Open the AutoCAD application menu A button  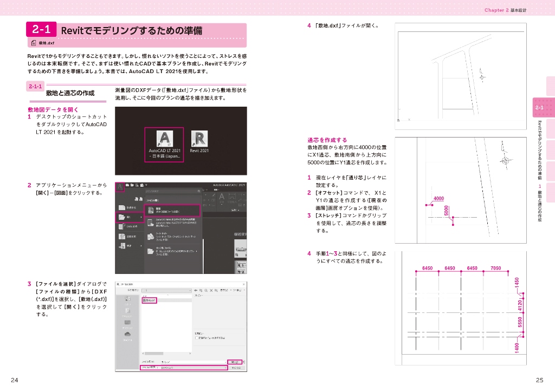(x=119, y=186)
